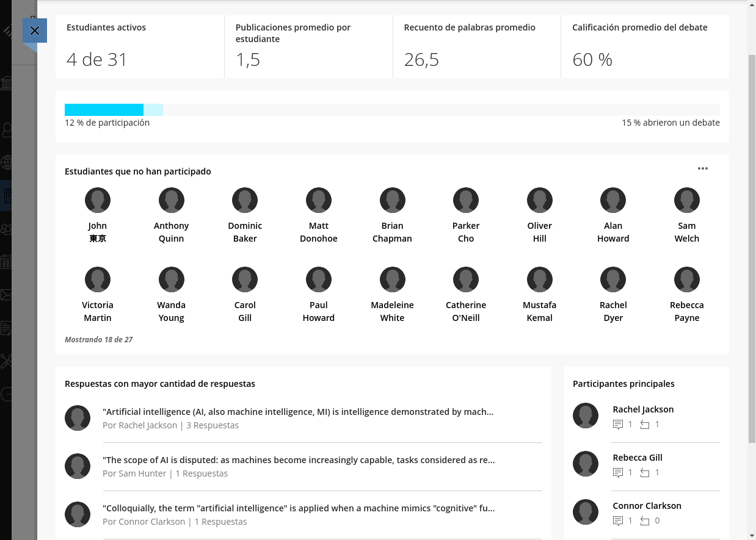
Task: Open Rachel Dyer's avatar
Action: tap(613, 279)
